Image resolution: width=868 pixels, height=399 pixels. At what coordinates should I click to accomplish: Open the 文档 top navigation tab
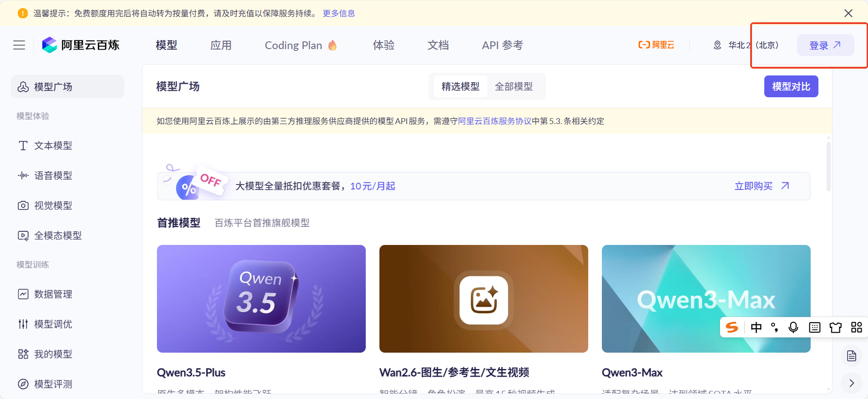click(438, 45)
